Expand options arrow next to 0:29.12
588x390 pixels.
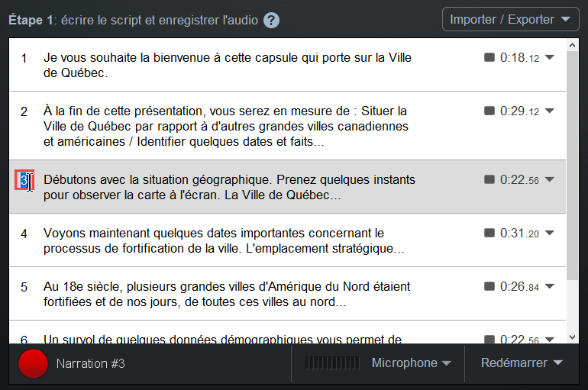(549, 111)
